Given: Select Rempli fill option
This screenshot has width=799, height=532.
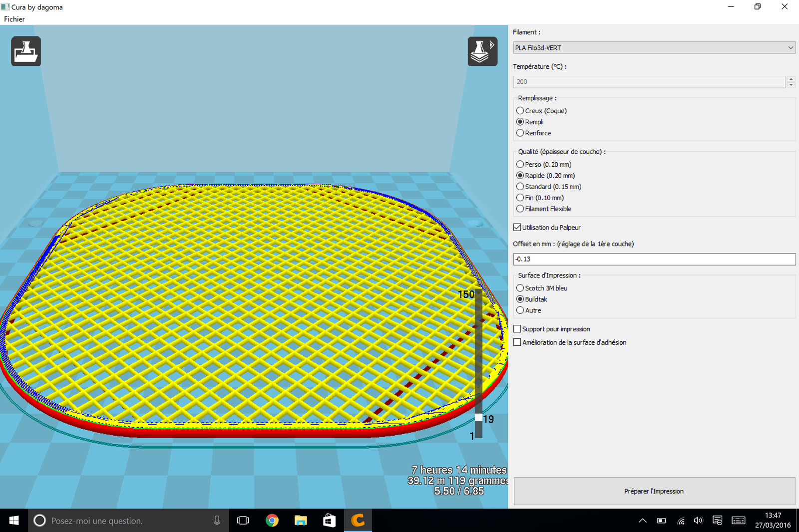Looking at the screenshot, I should pyautogui.click(x=530, y=122).
